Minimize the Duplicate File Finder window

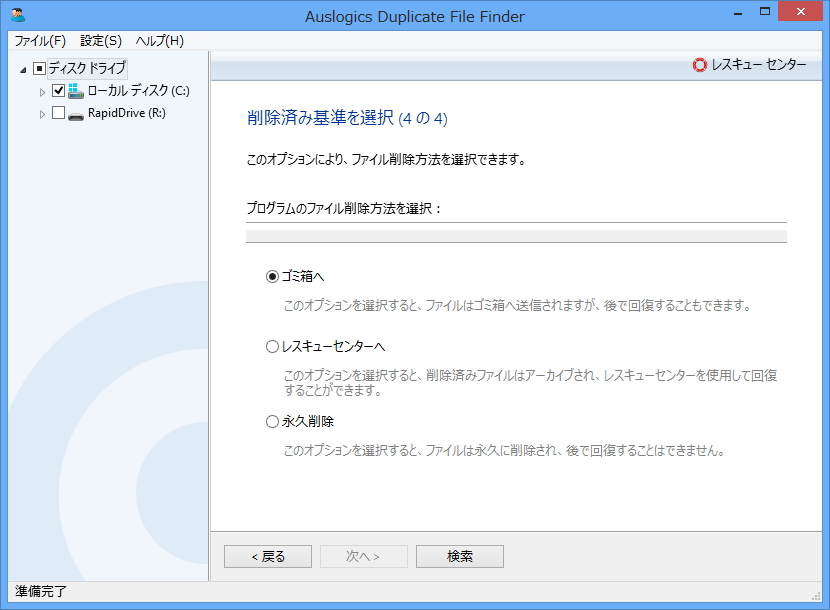point(738,13)
